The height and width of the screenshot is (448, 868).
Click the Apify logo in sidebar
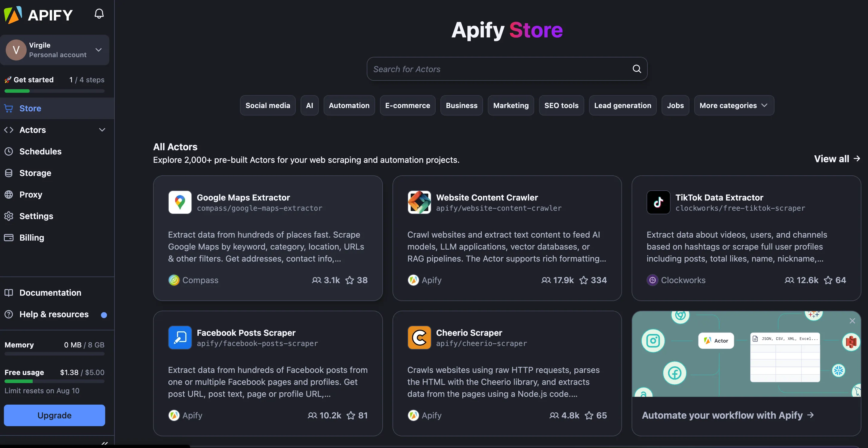coord(38,15)
